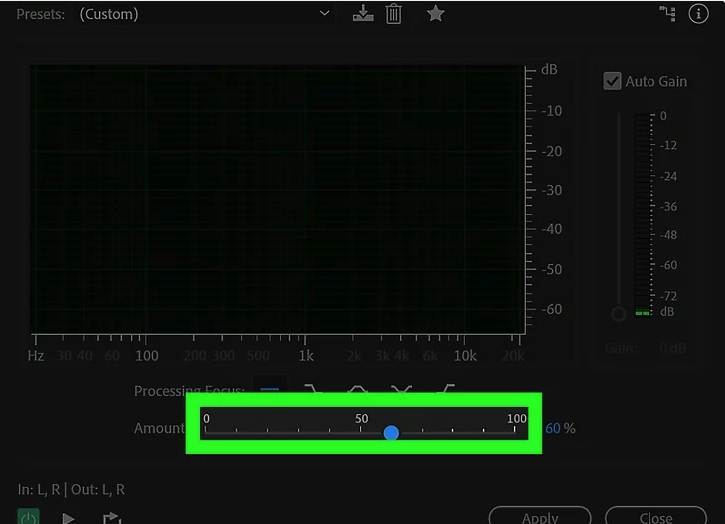
Task: Click the Presets dropdown chevron arrow
Action: tap(324, 14)
